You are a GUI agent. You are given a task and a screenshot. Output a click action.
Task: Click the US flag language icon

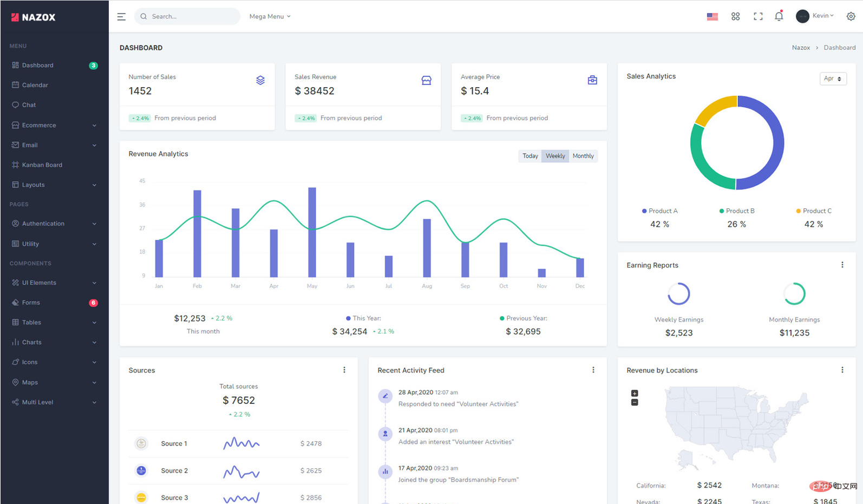(712, 17)
